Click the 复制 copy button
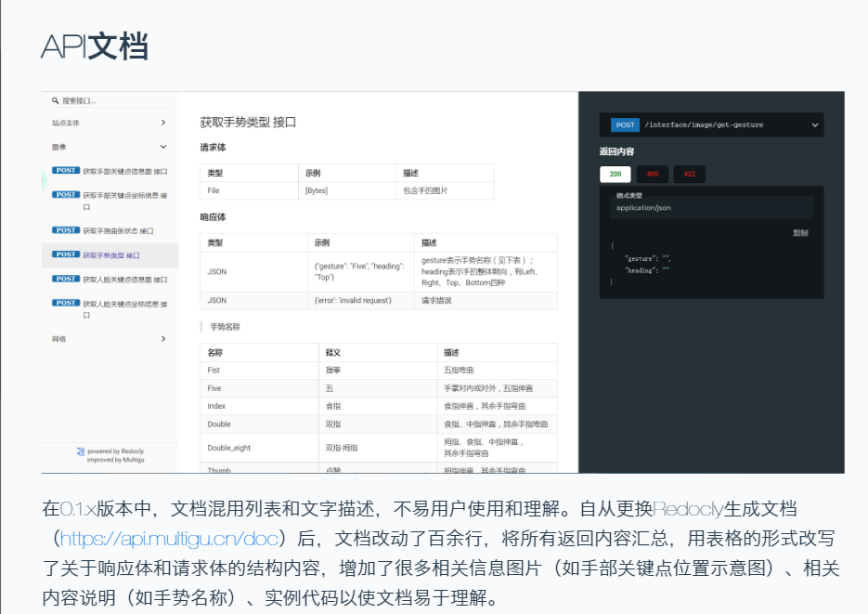The width and height of the screenshot is (868, 614). click(800, 233)
